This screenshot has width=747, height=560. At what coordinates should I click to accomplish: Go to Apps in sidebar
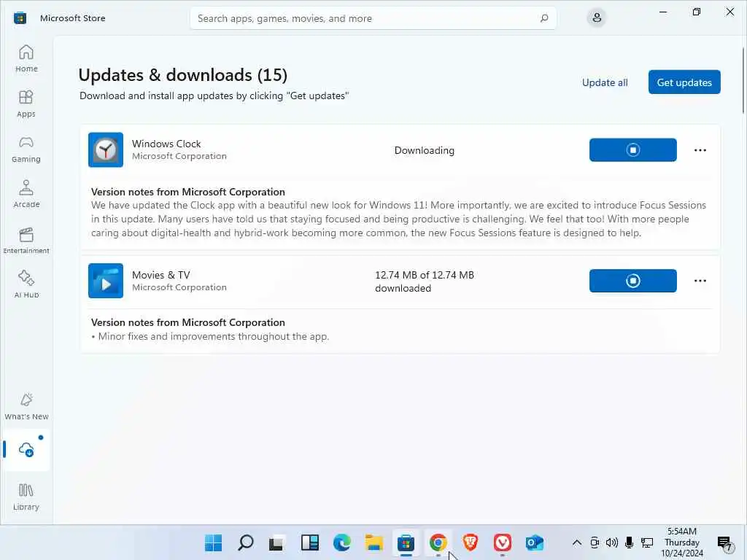(26, 104)
